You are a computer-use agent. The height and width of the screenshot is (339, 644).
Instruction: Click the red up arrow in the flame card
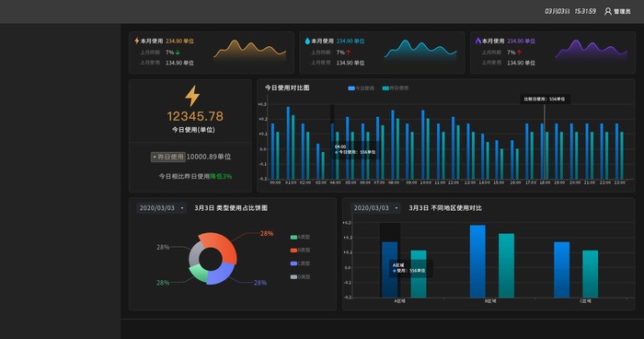pyautogui.click(x=519, y=53)
